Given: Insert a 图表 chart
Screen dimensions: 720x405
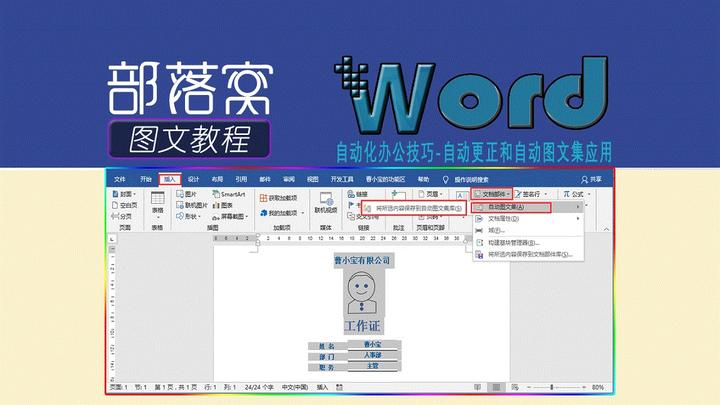Looking at the screenshot, I should tap(223, 205).
